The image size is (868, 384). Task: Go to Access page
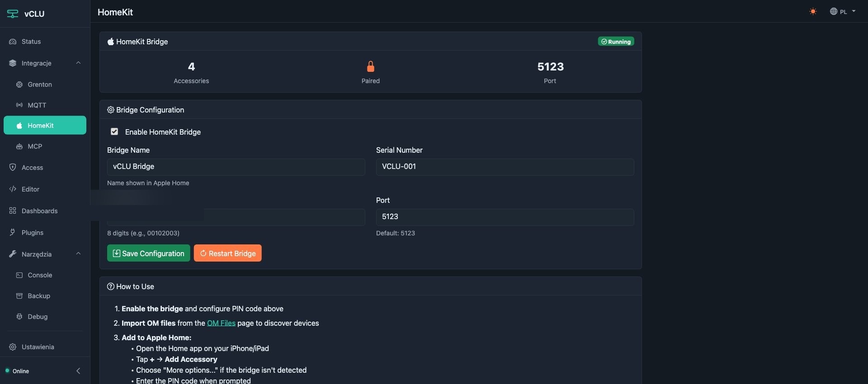[32, 168]
